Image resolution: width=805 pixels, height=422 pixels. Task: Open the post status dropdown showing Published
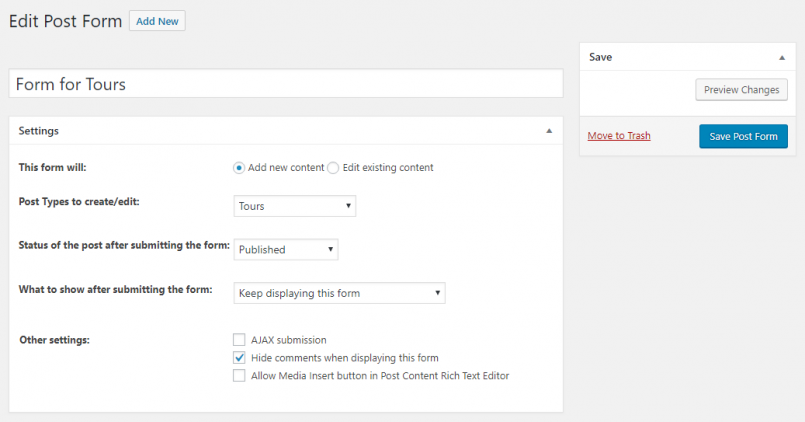click(x=286, y=250)
